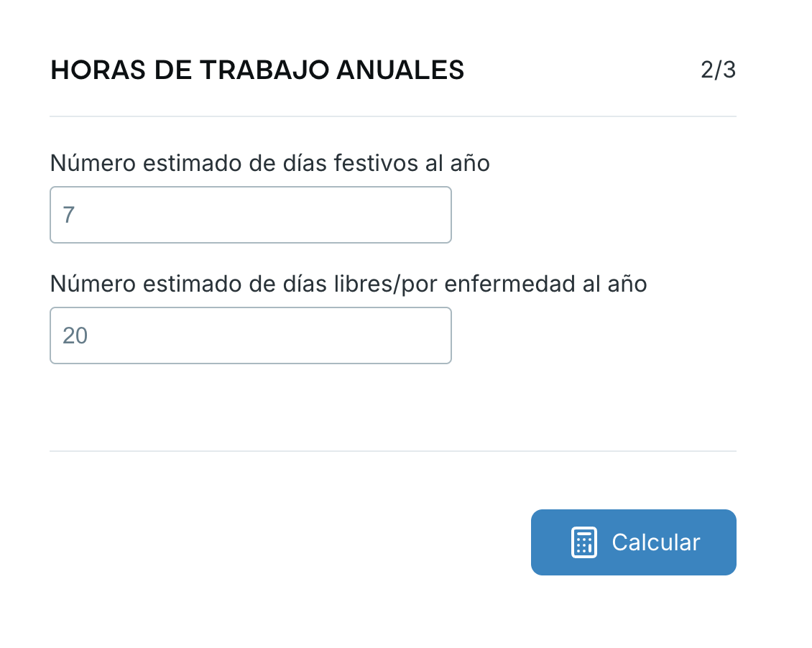Screen dimensions: 812x648
Task: Select the días libres/por enfermedad input field
Action: pyautogui.click(x=251, y=335)
